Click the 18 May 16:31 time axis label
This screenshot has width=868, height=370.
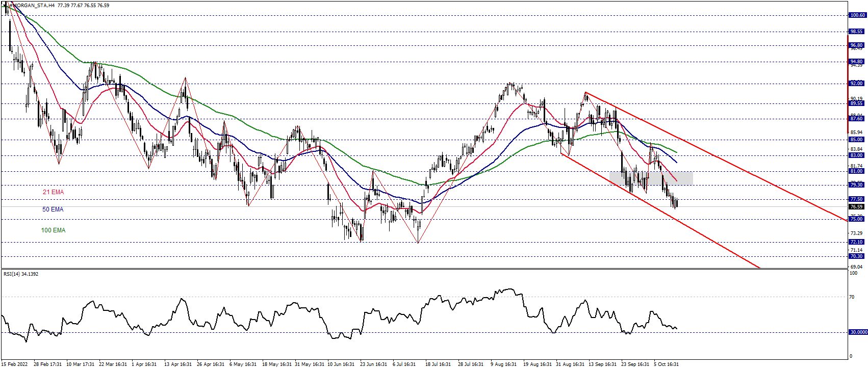276,364
